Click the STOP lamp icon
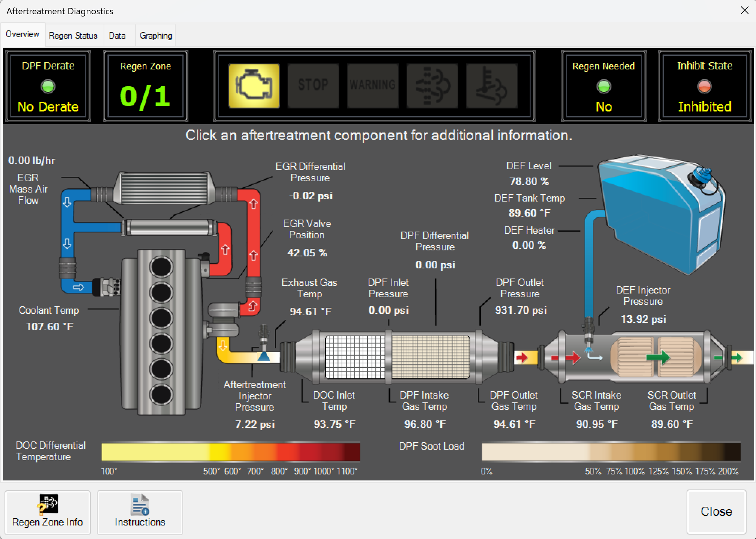Viewport: 756px width, 539px height. (x=313, y=86)
